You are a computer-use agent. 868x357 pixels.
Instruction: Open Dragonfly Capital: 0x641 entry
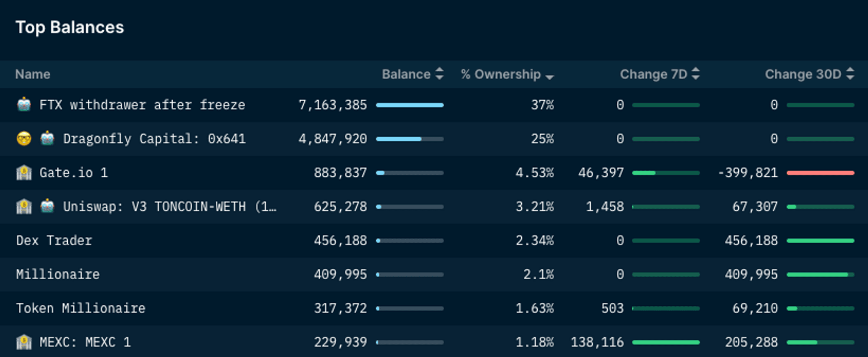click(x=155, y=139)
